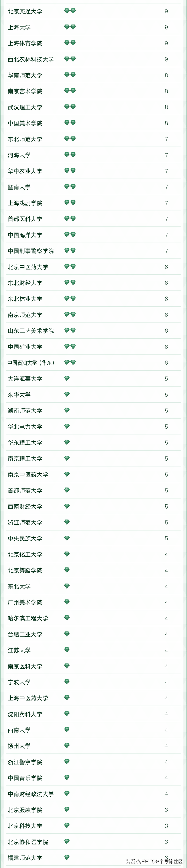Screen dimensions: 187x868
Task: Select 中国石油大学（华东） in the list
Action: pyautogui.click(x=31, y=363)
